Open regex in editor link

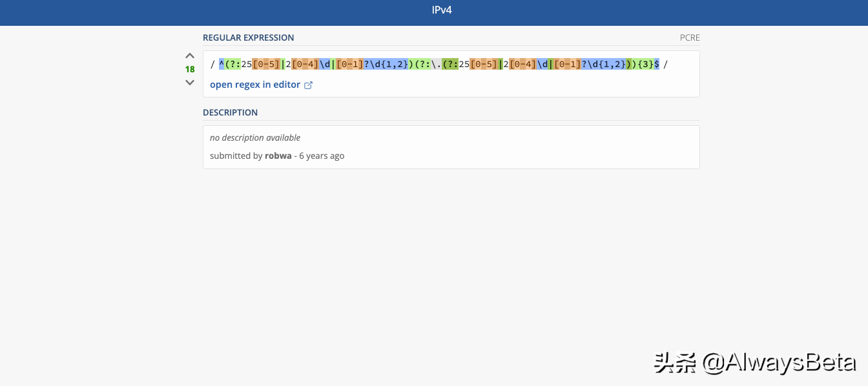pos(255,85)
